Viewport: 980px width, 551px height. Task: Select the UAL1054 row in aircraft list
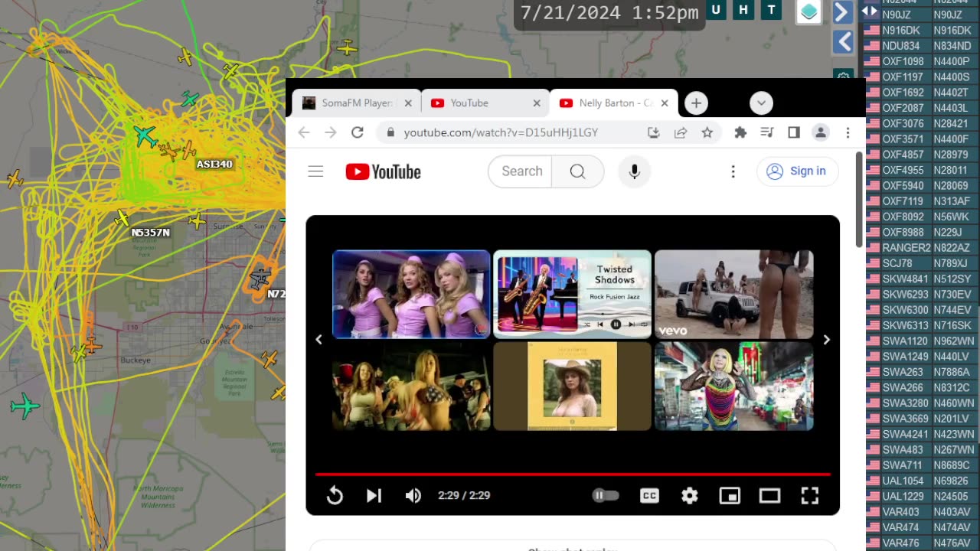921,481
